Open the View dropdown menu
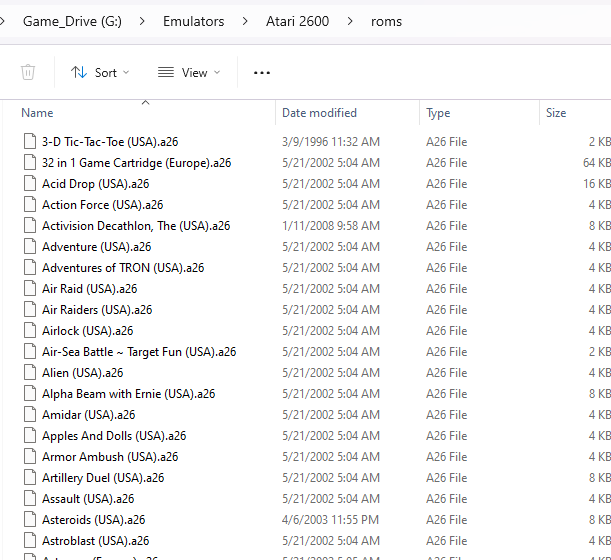 pos(189,72)
